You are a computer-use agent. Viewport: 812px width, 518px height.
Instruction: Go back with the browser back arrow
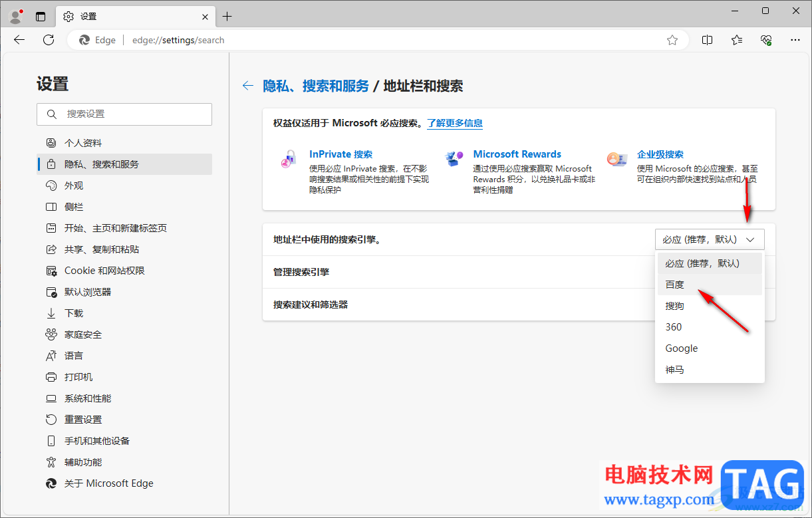[19, 40]
